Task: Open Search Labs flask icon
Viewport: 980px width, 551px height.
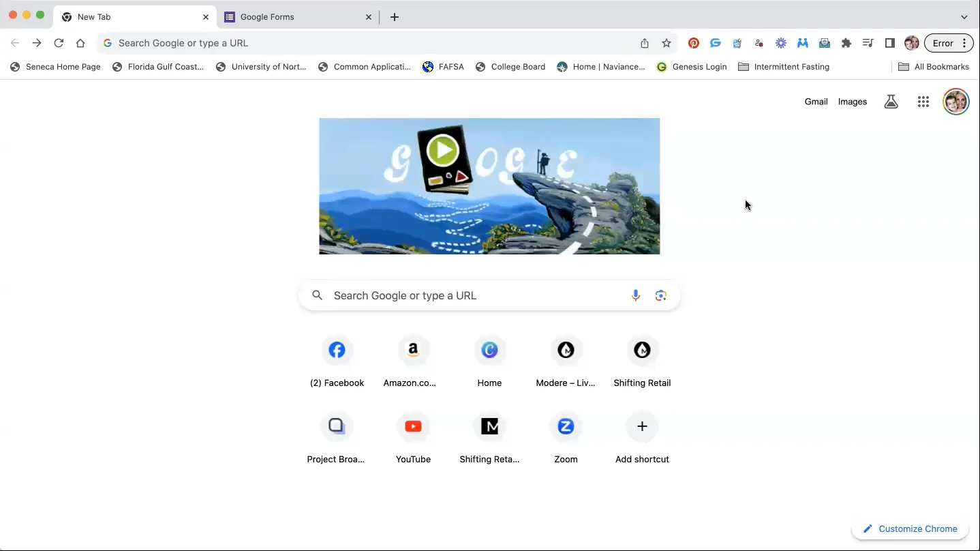Action: tap(891, 102)
